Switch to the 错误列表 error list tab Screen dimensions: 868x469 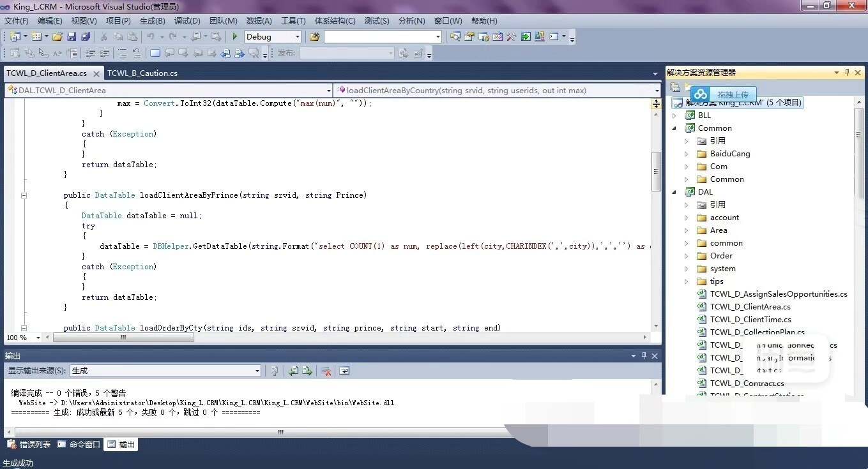coord(29,445)
